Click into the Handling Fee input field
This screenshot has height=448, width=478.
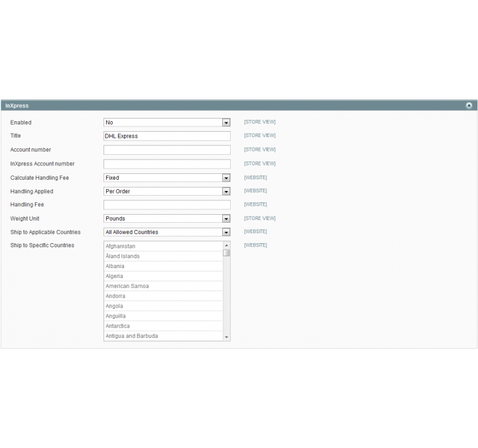167,205
